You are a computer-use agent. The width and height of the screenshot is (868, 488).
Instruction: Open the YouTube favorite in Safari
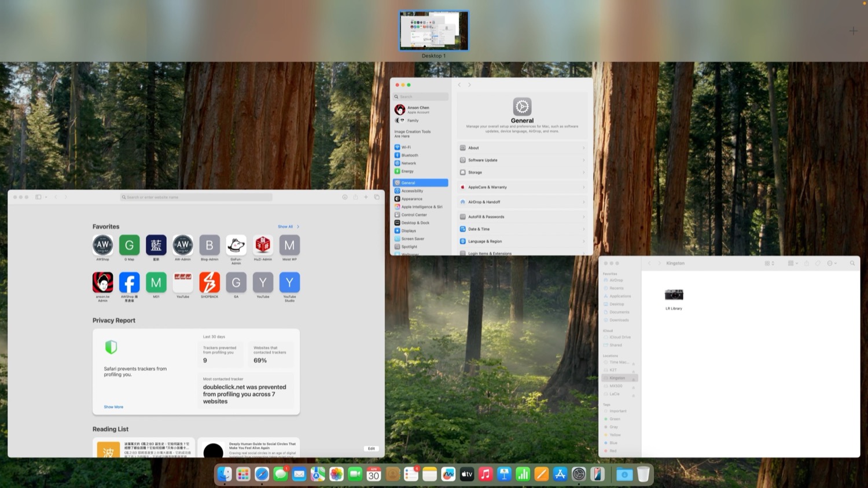[x=182, y=284]
